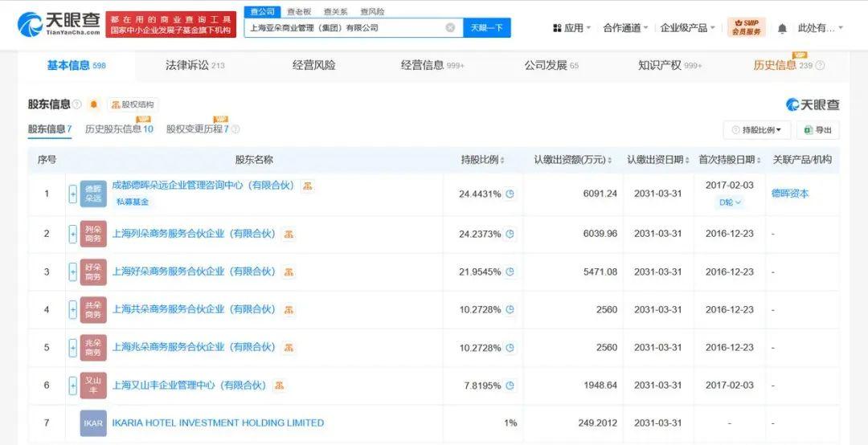
Task: Open 股权结构 equity structure button
Action: click(133, 104)
